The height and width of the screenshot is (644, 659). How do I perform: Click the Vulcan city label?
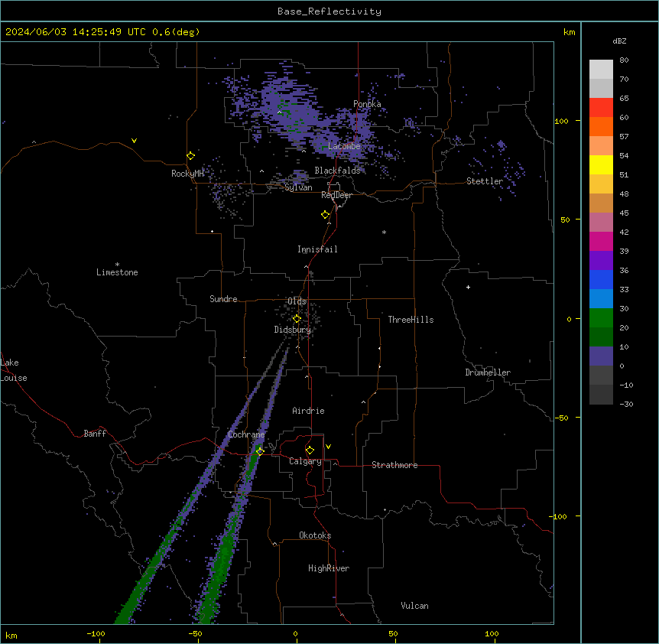coord(414,606)
